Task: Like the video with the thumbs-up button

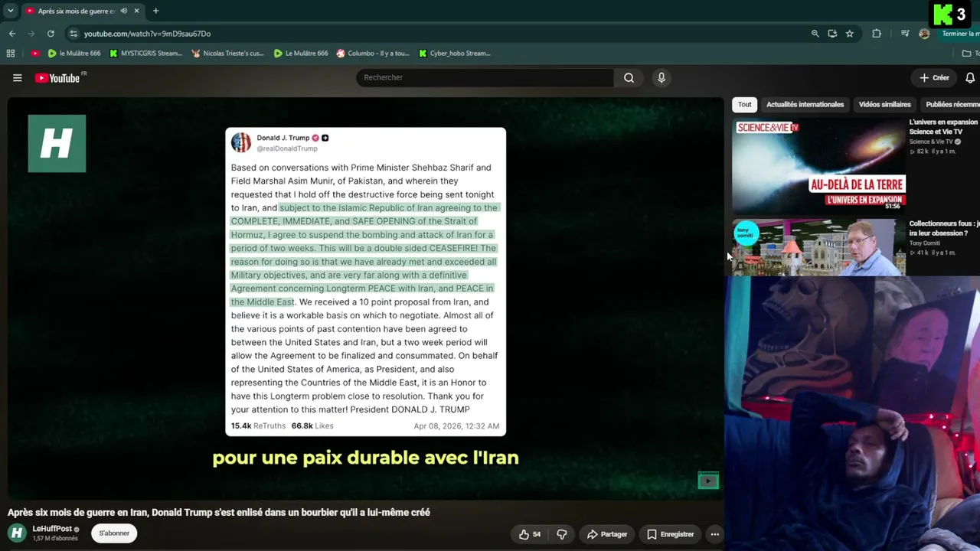Action: point(530,534)
